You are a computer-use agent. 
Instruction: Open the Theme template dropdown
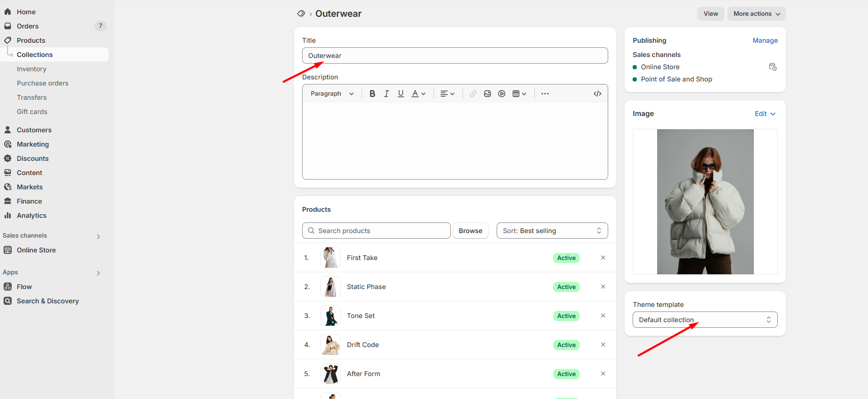705,320
